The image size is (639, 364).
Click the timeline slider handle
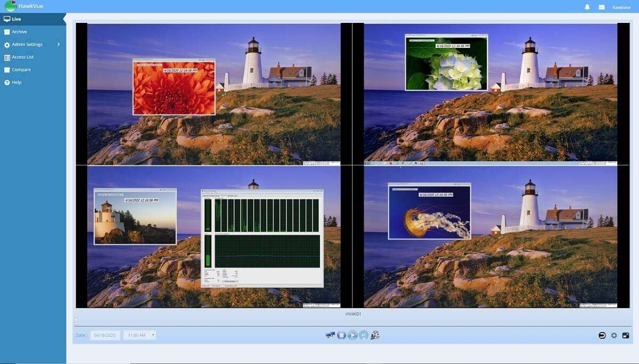(76, 321)
